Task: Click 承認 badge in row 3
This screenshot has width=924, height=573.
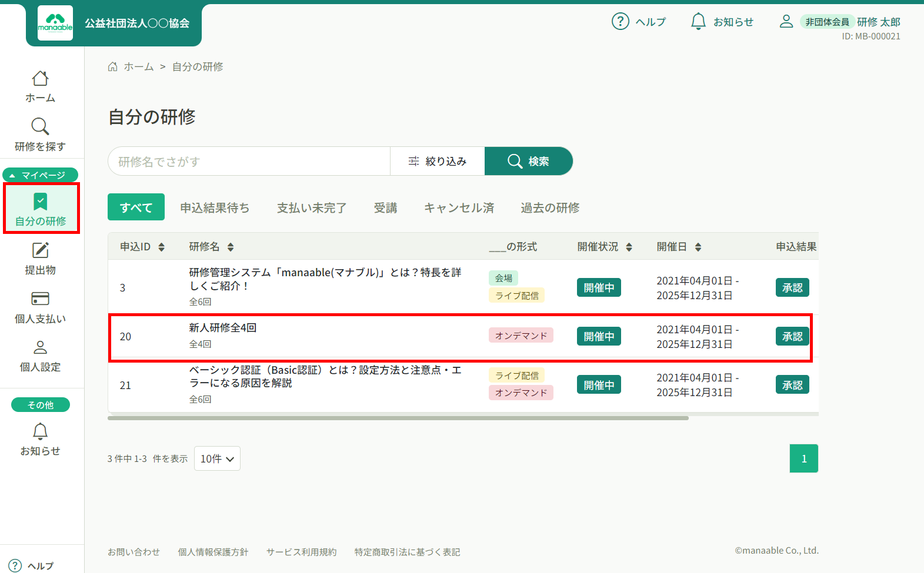Action: click(792, 287)
